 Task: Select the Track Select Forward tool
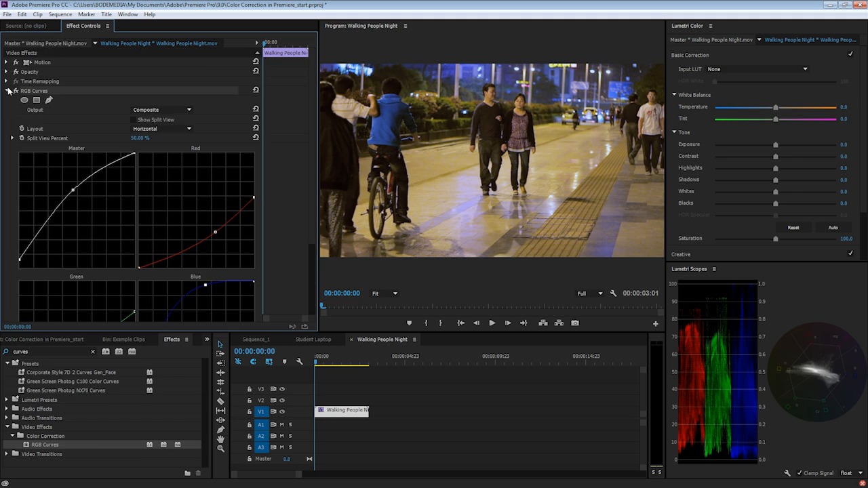(220, 354)
